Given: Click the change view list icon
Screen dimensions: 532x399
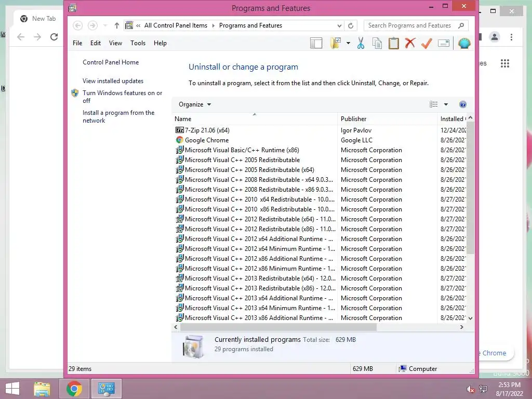Looking at the screenshot, I should point(434,104).
